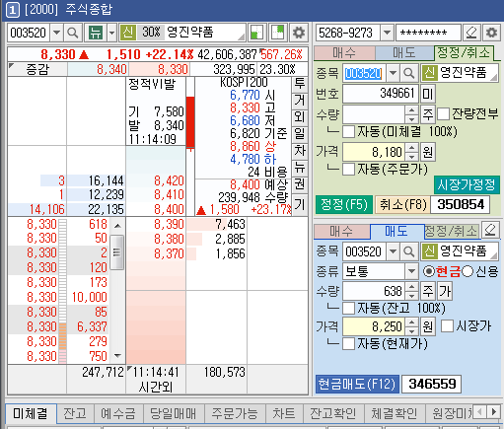The height and width of the screenshot is (429, 504).
Task: Expand the account number 5268-9273 dropdown
Action: click(387, 33)
